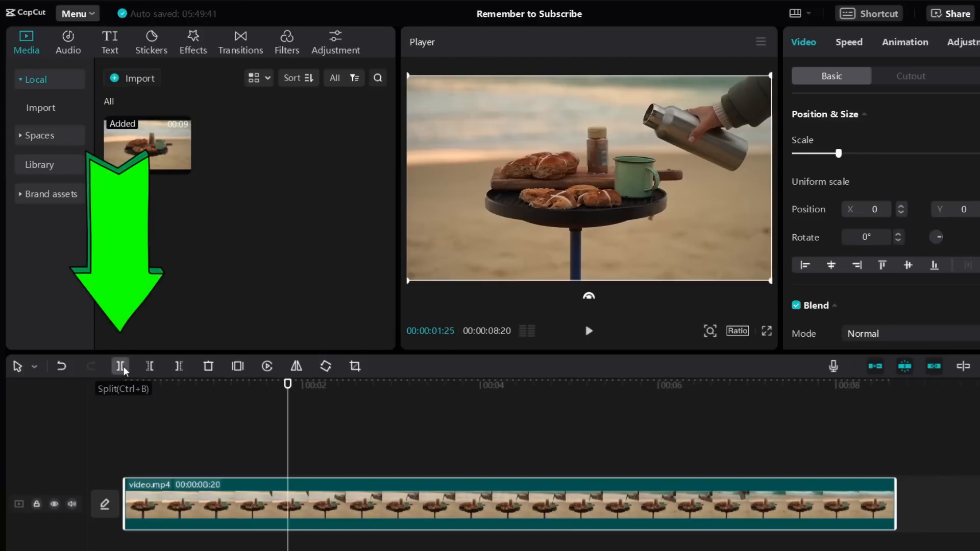Image resolution: width=980 pixels, height=551 pixels.
Task: Select the Basic sub-tab
Action: (831, 76)
